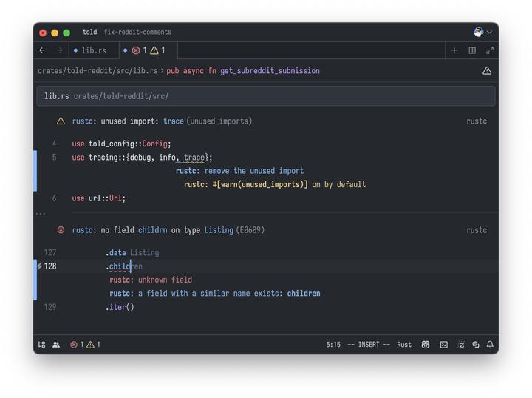The width and height of the screenshot is (532, 398).
Task: Open the fix-reddit-comments branch picker
Action: 137,33
